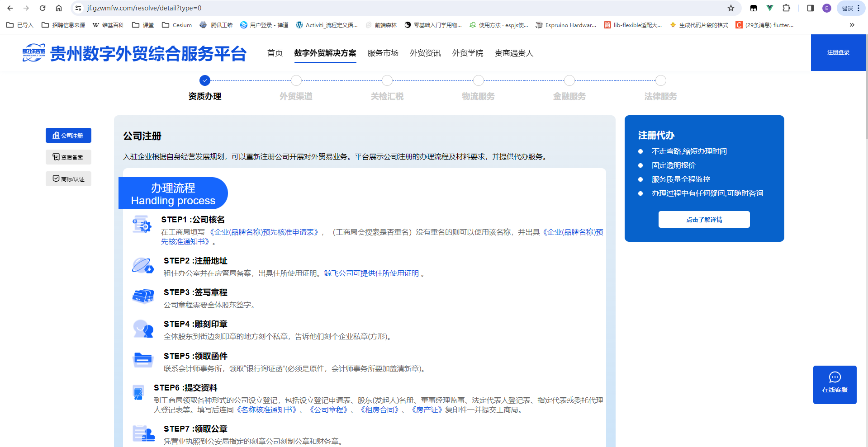Screen dimensions: 868x447
Task: Select 公司注册 sidebar button
Action: [68, 136]
